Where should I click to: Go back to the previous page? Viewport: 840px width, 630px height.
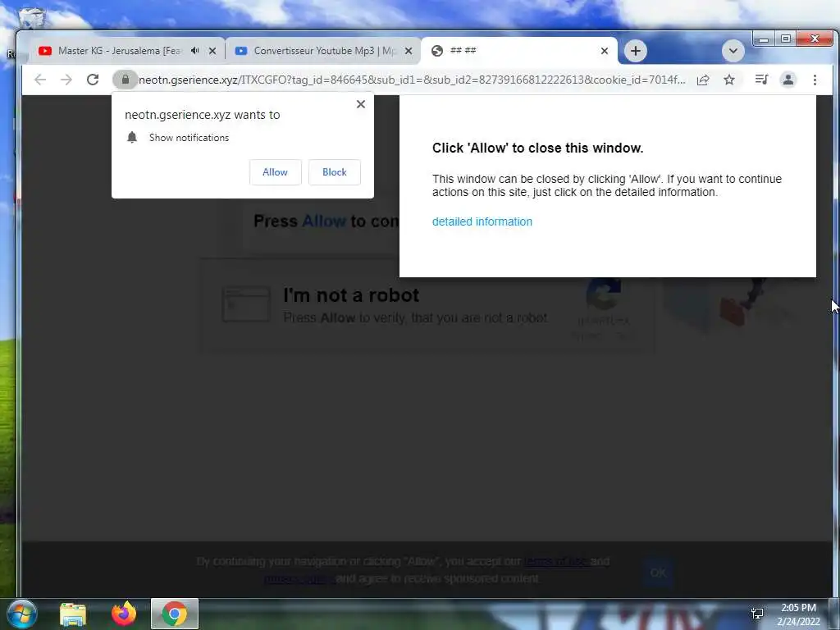click(40, 80)
